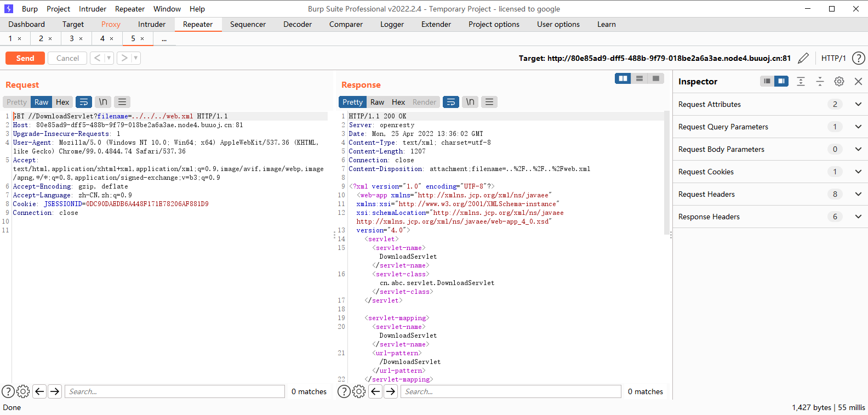This screenshot has width=868, height=415.
Task: Dock Inspector layout to right option
Action: click(x=781, y=81)
